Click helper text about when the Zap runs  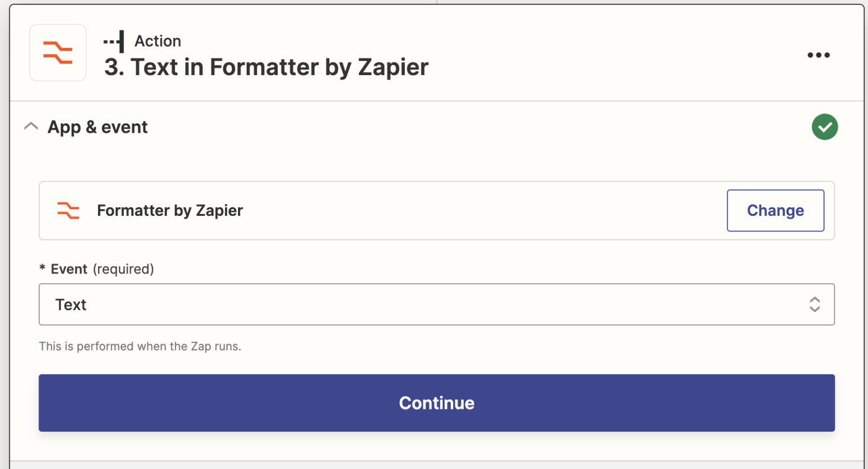tap(140, 346)
